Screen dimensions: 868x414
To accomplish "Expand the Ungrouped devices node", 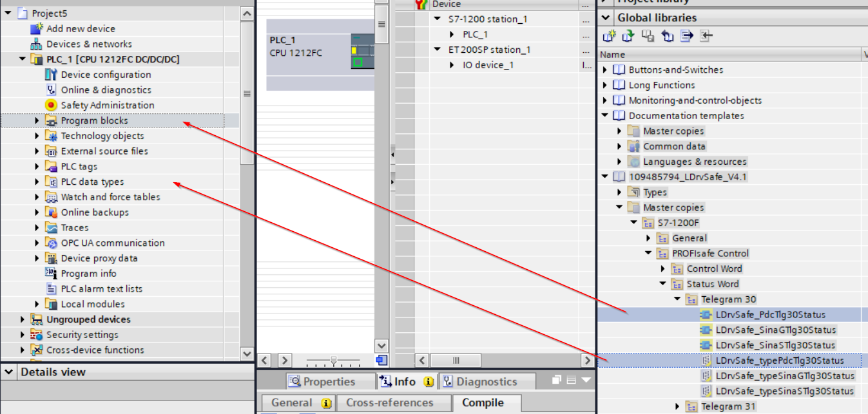I will click(x=23, y=319).
